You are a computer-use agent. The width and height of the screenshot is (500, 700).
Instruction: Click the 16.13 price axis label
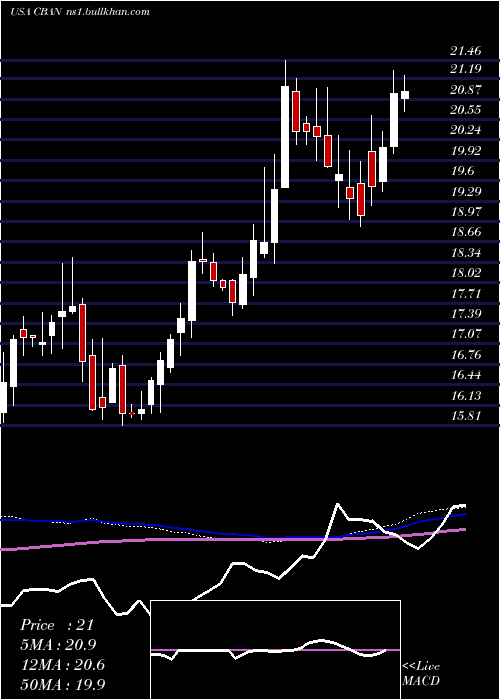[466, 396]
